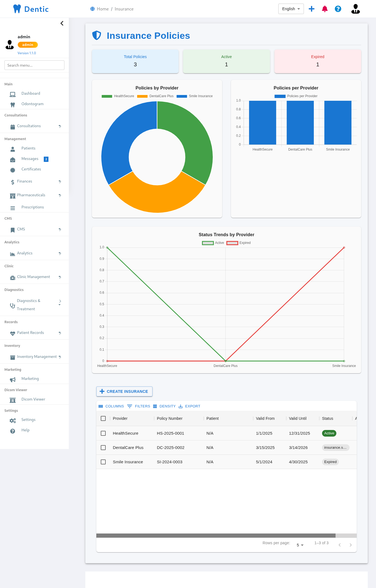This screenshot has width=376, height=588.
Task: Open the user profile avatar icon
Action: click(x=355, y=9)
